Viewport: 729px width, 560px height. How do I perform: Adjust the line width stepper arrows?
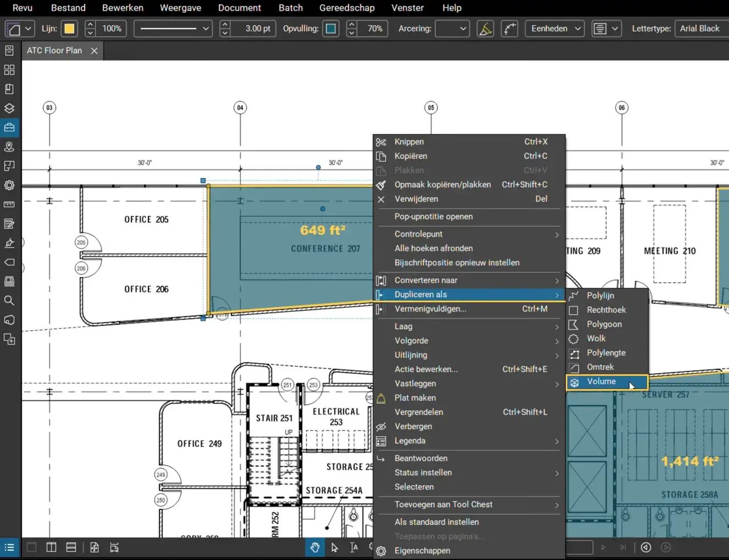pos(225,29)
